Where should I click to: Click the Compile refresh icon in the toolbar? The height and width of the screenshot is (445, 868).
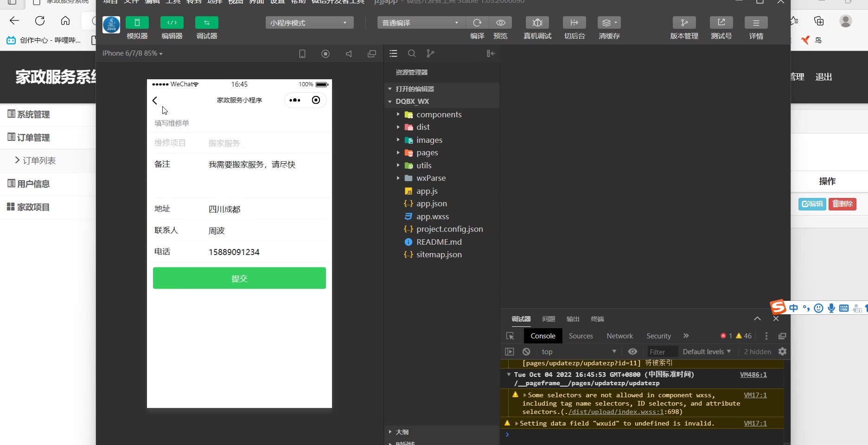click(x=477, y=23)
